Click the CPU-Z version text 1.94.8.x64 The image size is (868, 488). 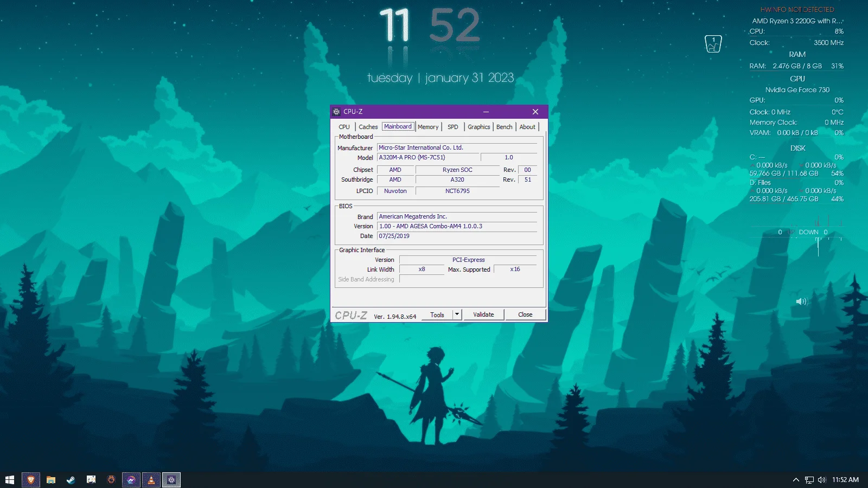click(395, 317)
